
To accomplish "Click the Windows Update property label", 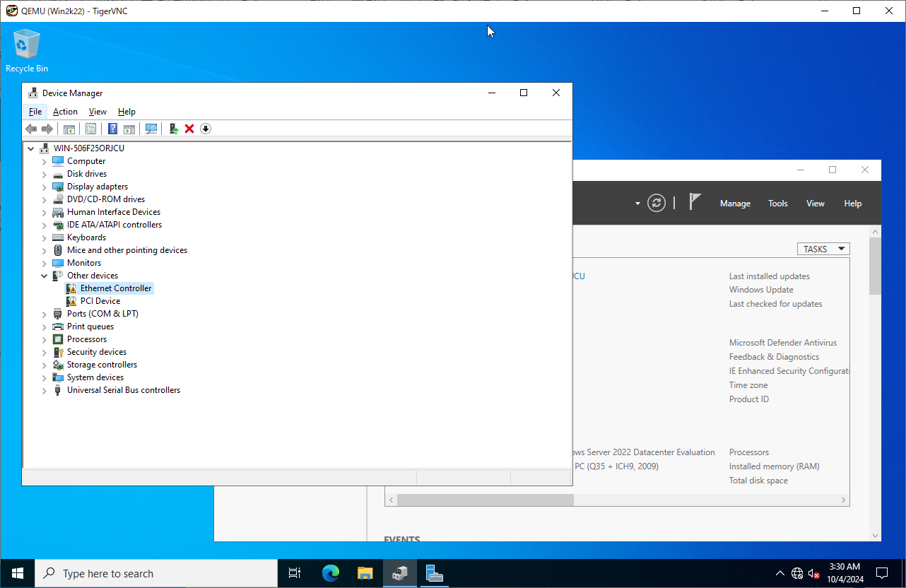I will click(x=761, y=290).
